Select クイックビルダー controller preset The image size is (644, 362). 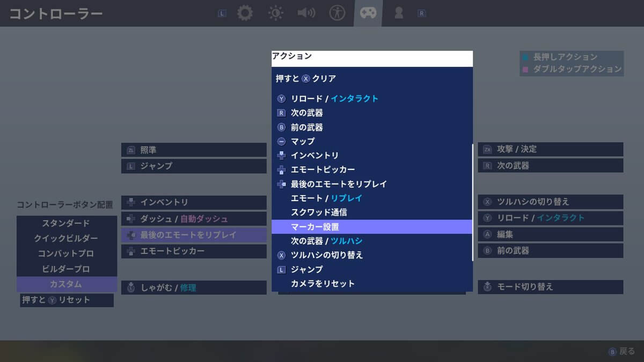(x=67, y=238)
